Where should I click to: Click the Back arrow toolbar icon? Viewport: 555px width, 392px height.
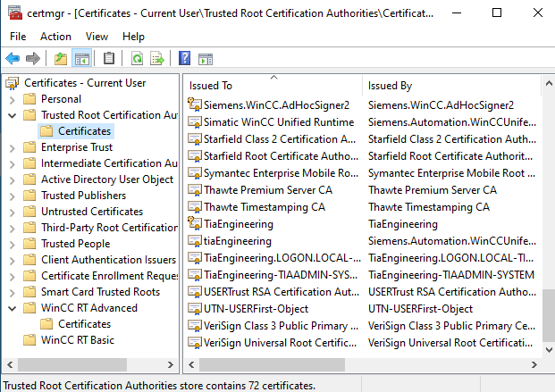(13, 59)
